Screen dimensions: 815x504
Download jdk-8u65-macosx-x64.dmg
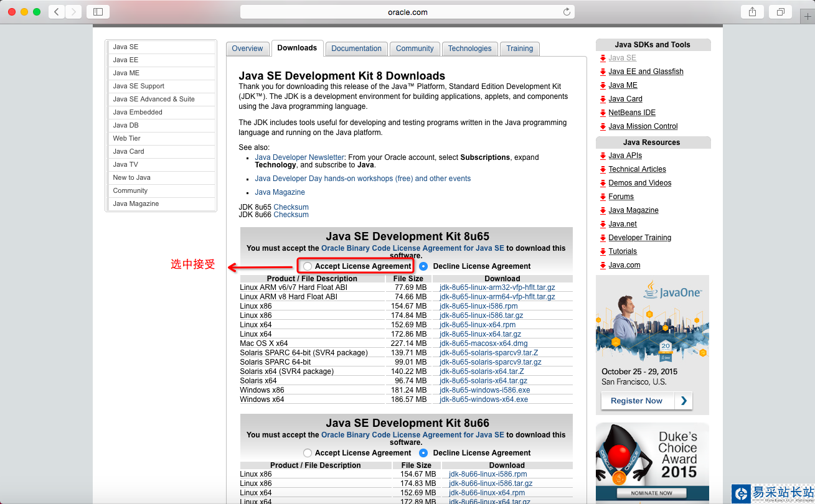(484, 343)
